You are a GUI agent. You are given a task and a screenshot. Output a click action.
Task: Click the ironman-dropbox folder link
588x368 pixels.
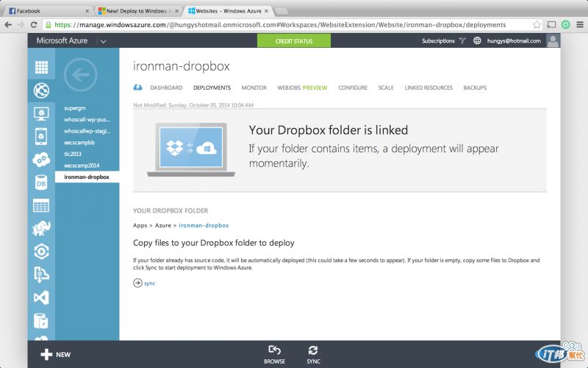204,225
